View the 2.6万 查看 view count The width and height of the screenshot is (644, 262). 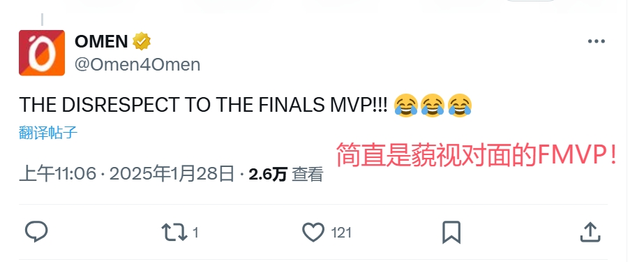click(286, 175)
